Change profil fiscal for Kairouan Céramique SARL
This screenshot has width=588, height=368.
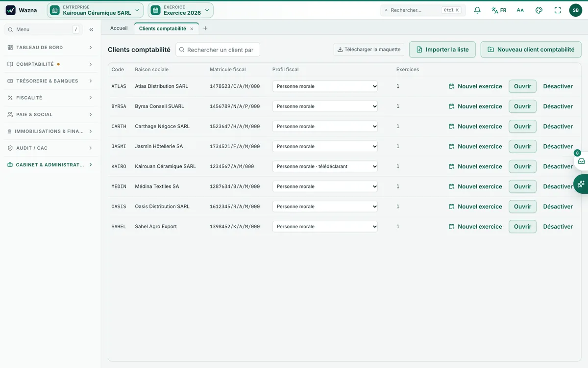point(325,166)
